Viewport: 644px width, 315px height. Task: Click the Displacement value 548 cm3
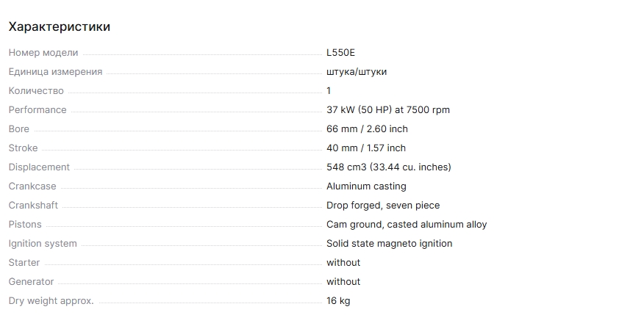(388, 167)
